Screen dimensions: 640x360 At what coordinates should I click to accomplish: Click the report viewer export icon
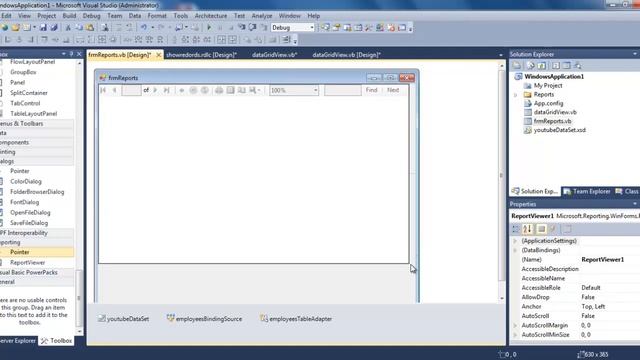click(x=254, y=90)
